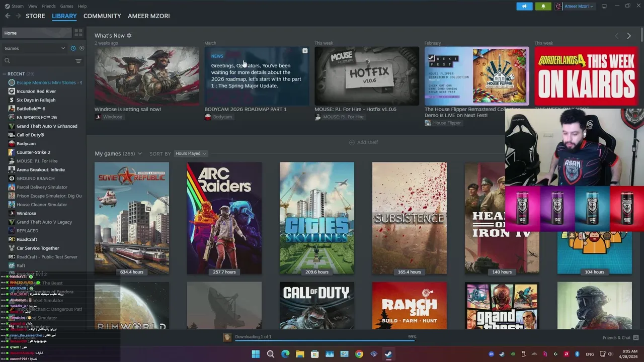Collapse the RECENT category
The image size is (644, 362).
click(6, 74)
